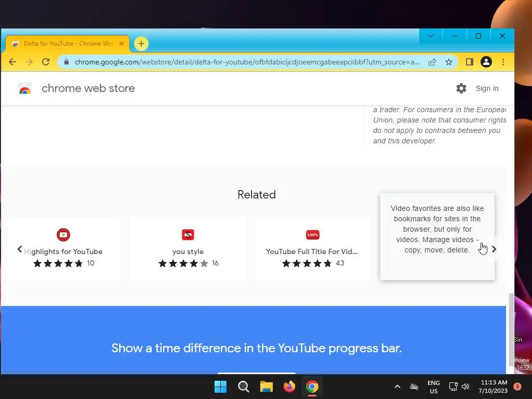Open the Chrome side panel
The width and height of the screenshot is (532, 399).
tap(470, 62)
